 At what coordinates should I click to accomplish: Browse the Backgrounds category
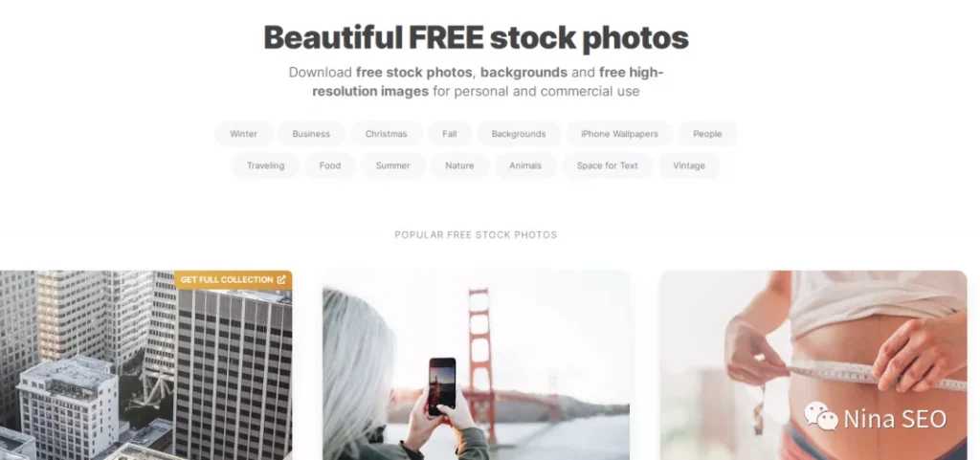point(519,134)
